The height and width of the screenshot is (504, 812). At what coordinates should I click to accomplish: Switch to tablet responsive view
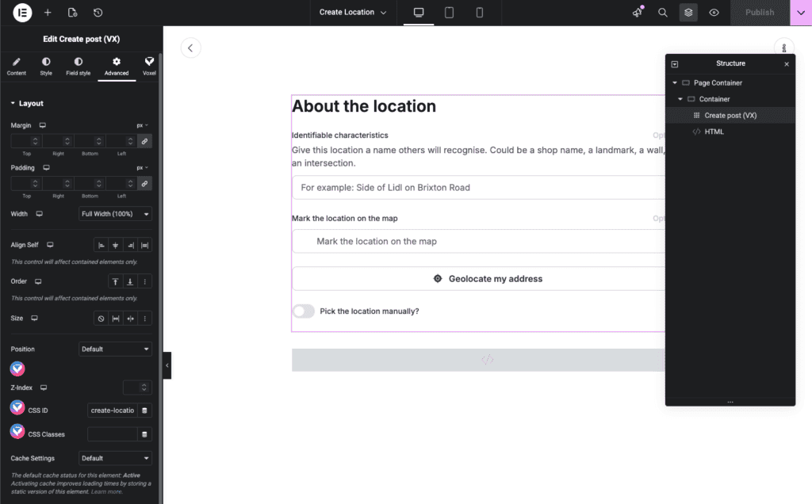click(x=449, y=13)
